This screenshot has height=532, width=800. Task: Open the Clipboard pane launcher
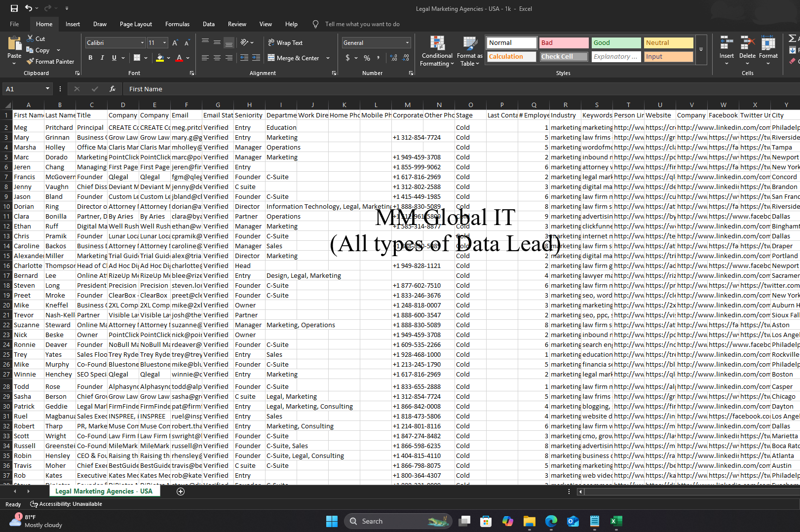tap(77, 73)
